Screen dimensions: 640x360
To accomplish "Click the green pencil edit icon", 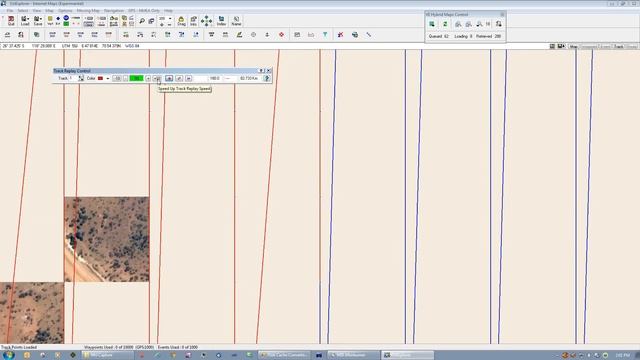I will [239, 35].
